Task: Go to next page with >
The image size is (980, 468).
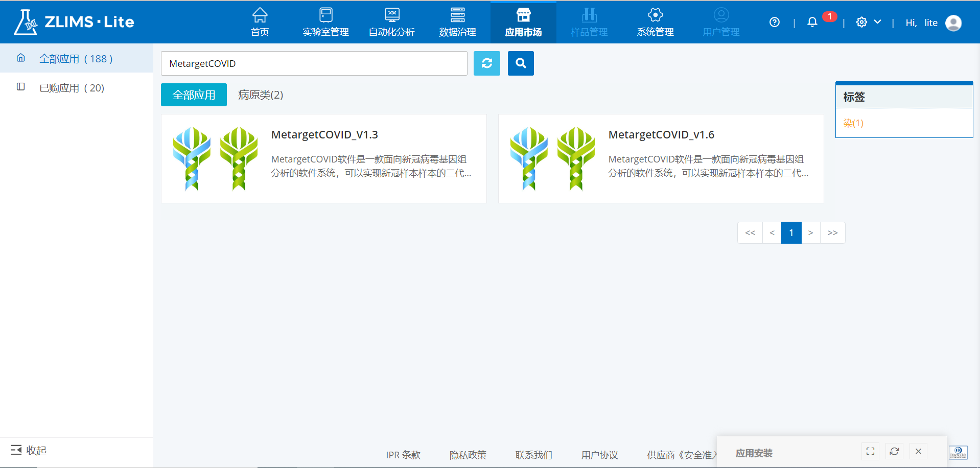Action: click(811, 233)
